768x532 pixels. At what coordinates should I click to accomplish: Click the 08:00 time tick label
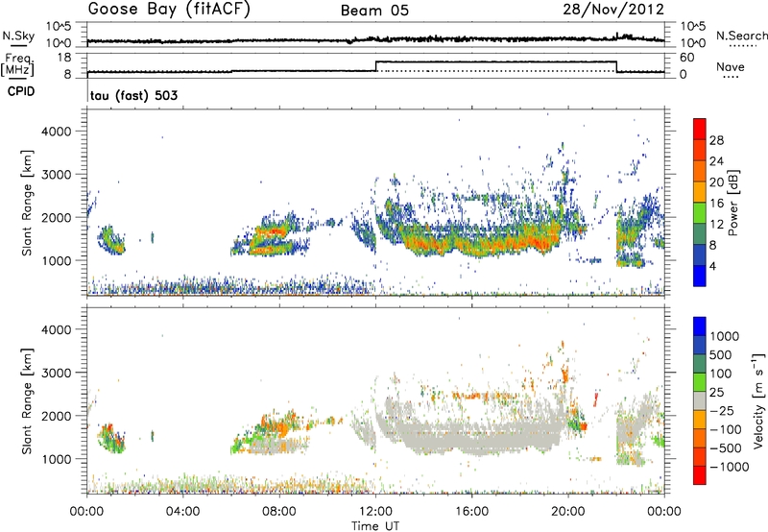(x=279, y=512)
